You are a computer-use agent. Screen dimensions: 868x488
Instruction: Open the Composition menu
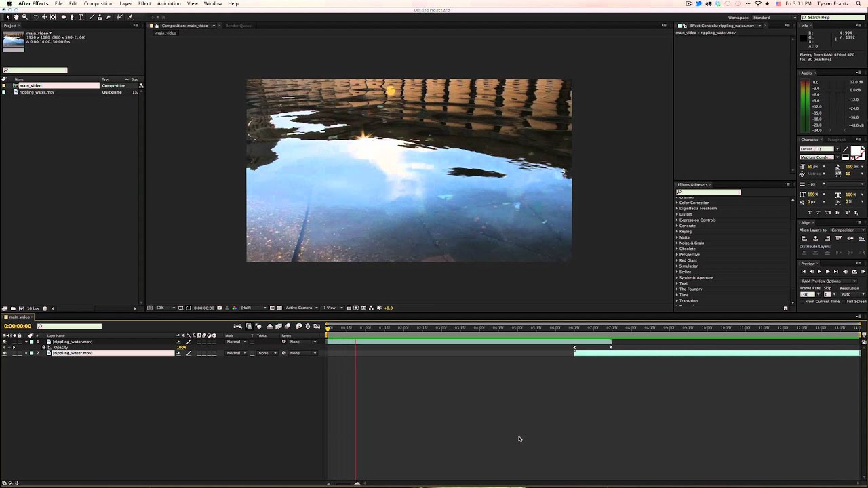coord(98,3)
